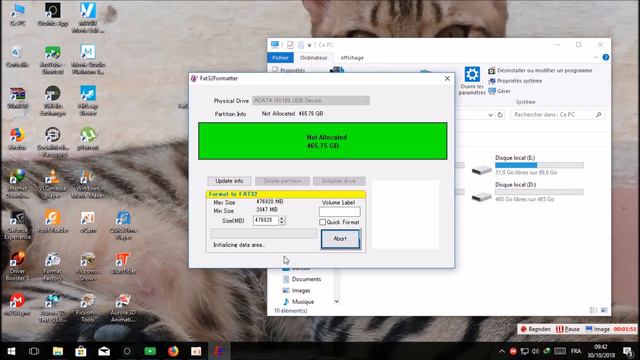
Task: Open Task View from the taskbar
Action: [x=34, y=351]
